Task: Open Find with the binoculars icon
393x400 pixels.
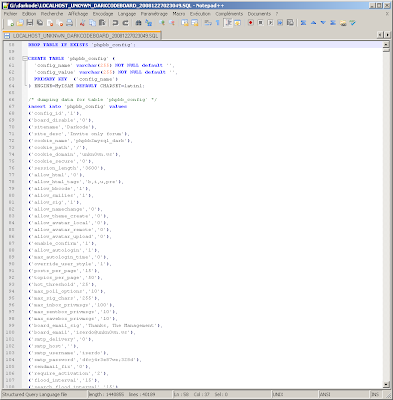Action: [139, 23]
